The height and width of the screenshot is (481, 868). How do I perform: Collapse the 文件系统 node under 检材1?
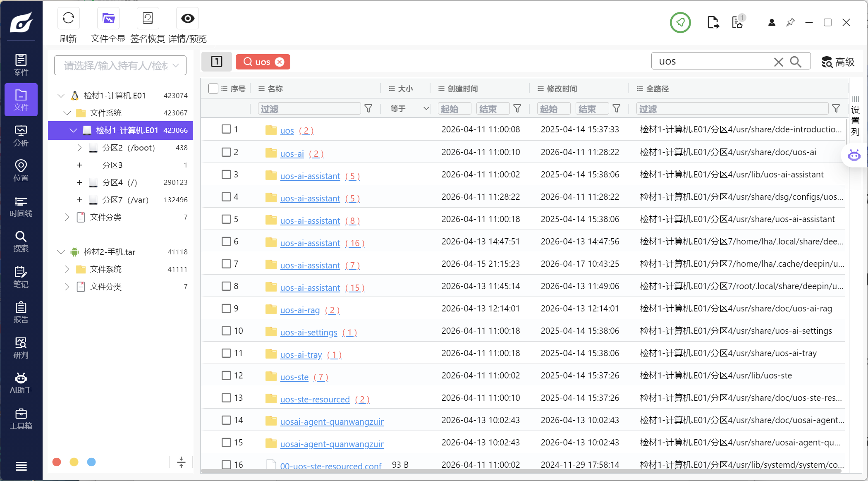point(67,113)
